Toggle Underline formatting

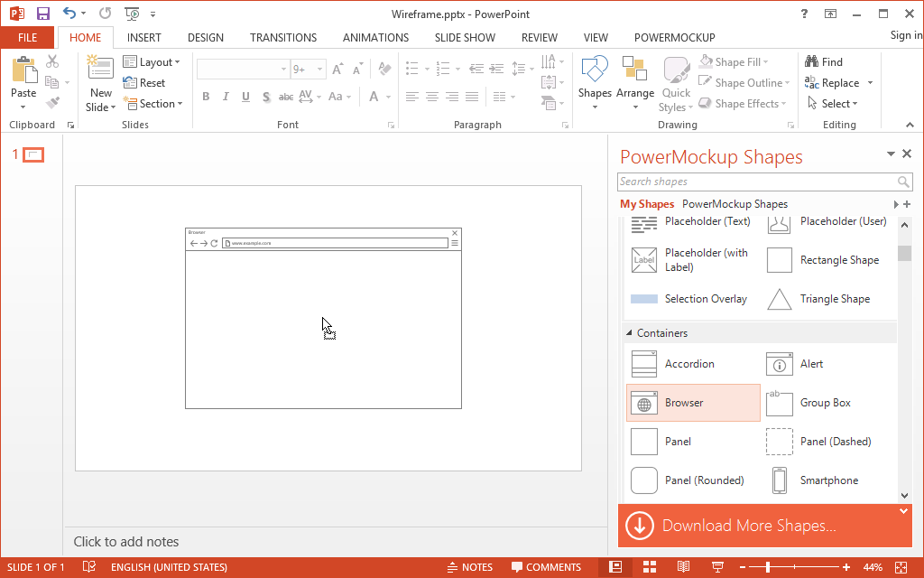pos(245,97)
